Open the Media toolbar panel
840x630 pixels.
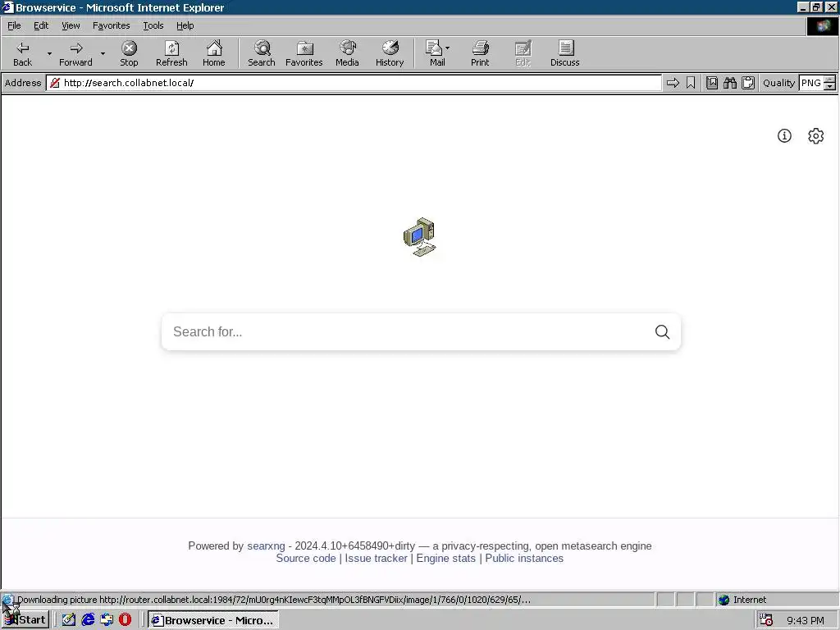347,53
